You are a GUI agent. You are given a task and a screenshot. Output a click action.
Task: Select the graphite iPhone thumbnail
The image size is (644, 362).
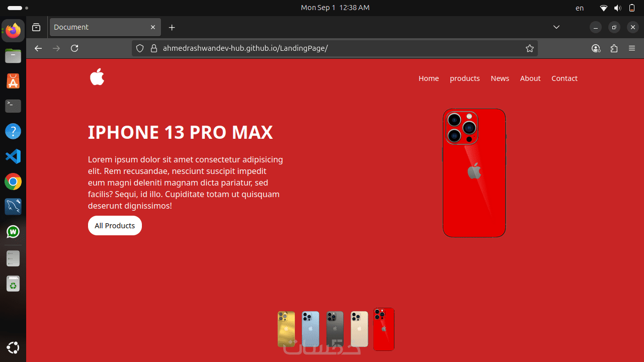point(335,329)
